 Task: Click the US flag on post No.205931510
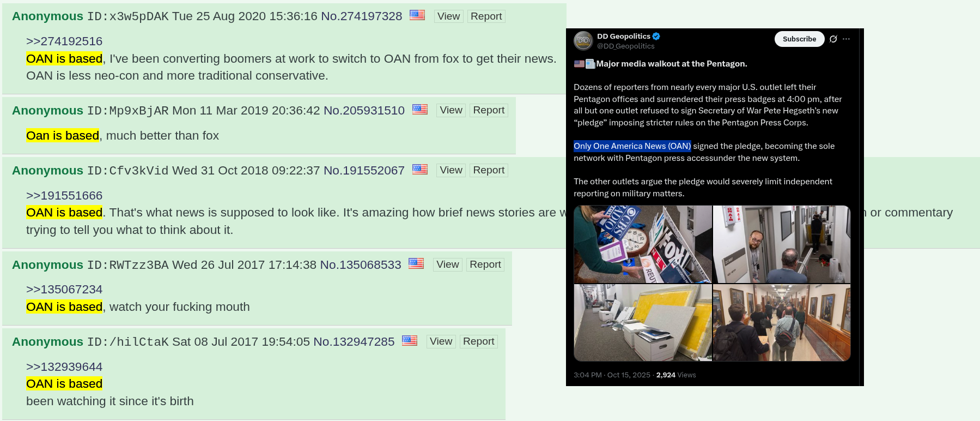[x=420, y=109]
